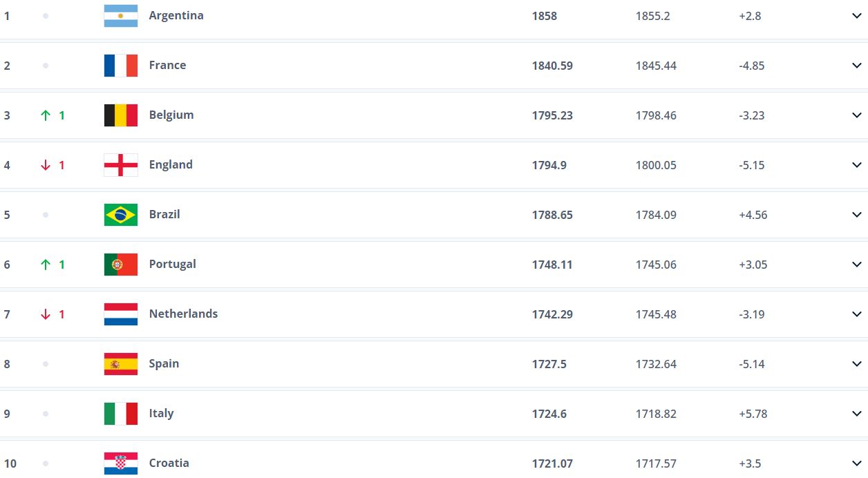
Task: Click the Portugal team name link
Action: pos(172,265)
